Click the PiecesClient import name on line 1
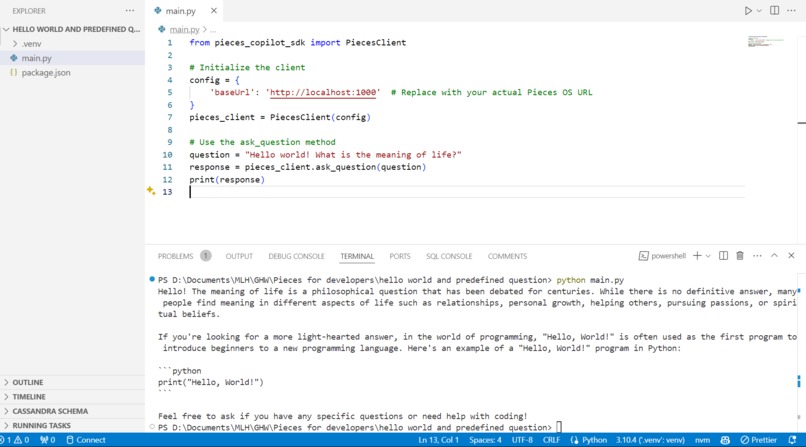The image size is (806, 447). [376, 43]
